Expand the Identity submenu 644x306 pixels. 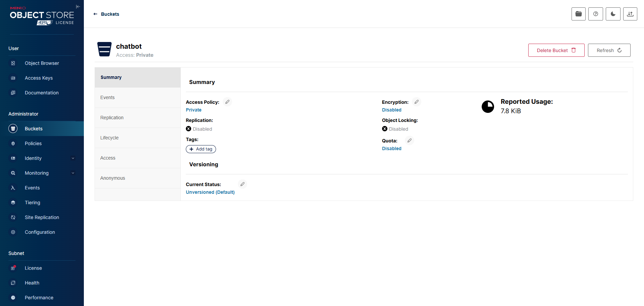coord(73,158)
